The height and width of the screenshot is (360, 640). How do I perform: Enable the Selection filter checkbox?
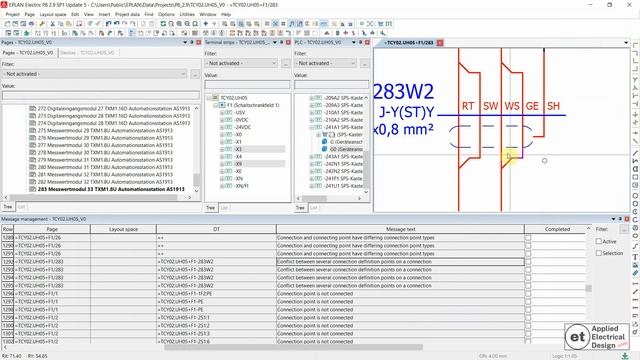tap(598, 253)
